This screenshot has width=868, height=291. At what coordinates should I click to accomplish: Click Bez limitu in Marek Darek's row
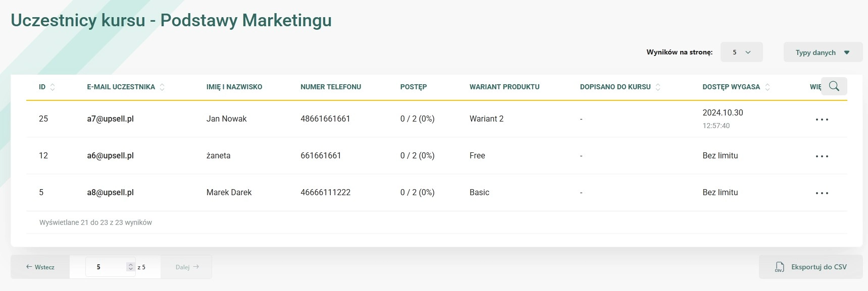pyautogui.click(x=720, y=192)
